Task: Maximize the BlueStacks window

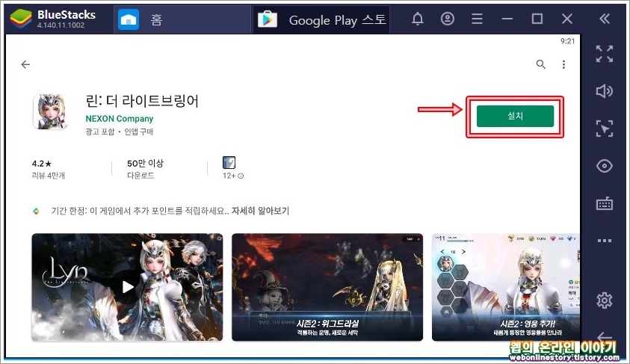Action: [x=537, y=19]
